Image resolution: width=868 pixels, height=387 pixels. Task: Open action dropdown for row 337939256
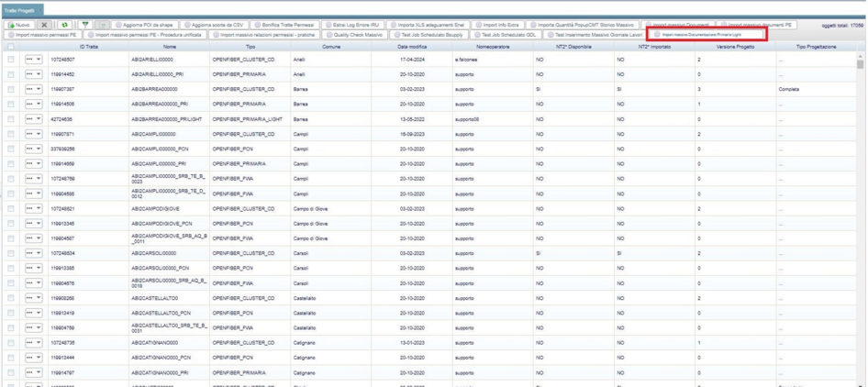point(34,149)
